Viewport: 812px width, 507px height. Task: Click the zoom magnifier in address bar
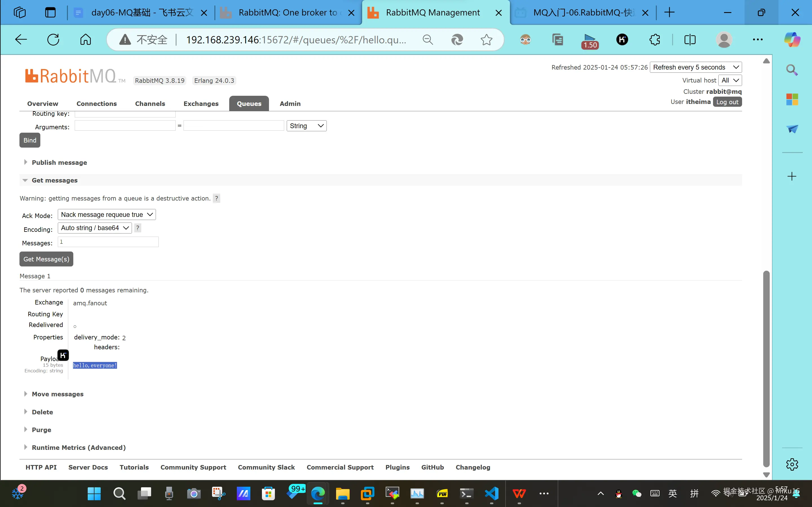[427, 39]
